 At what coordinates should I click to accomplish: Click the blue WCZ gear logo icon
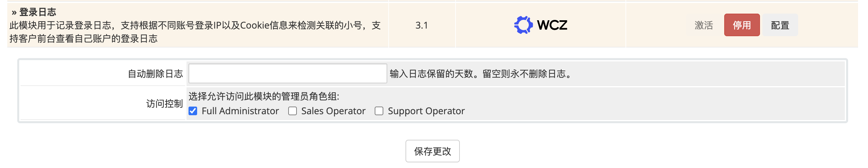(523, 25)
